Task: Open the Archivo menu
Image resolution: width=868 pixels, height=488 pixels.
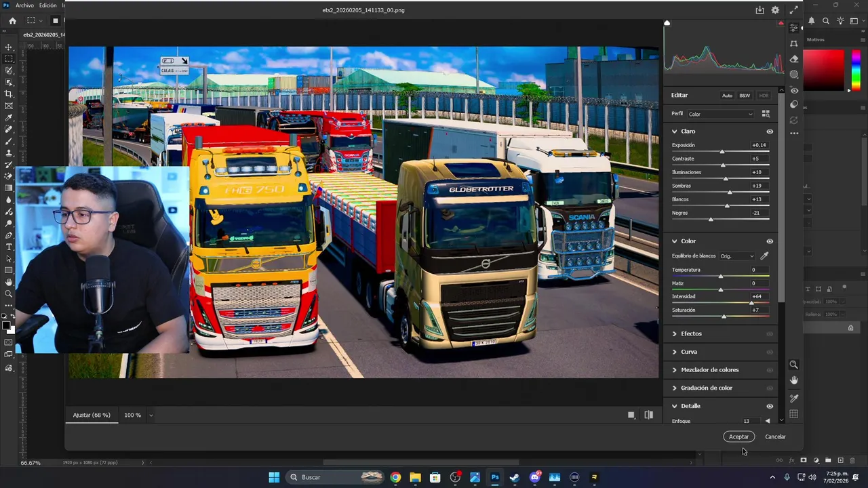Action: pos(24,5)
